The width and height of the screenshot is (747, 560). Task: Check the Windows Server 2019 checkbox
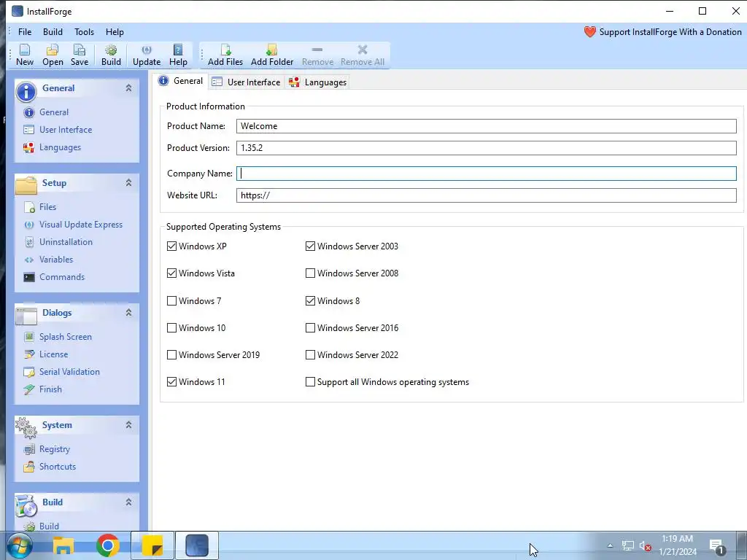[x=172, y=355]
